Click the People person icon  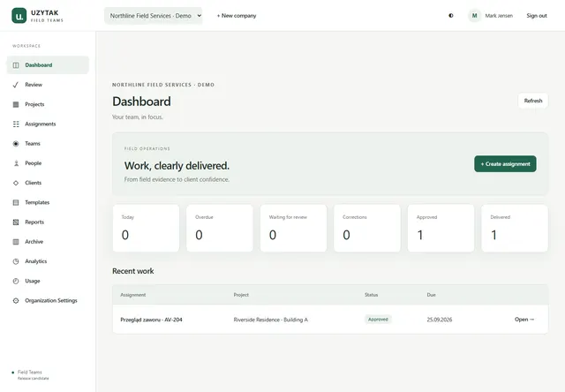pos(16,163)
